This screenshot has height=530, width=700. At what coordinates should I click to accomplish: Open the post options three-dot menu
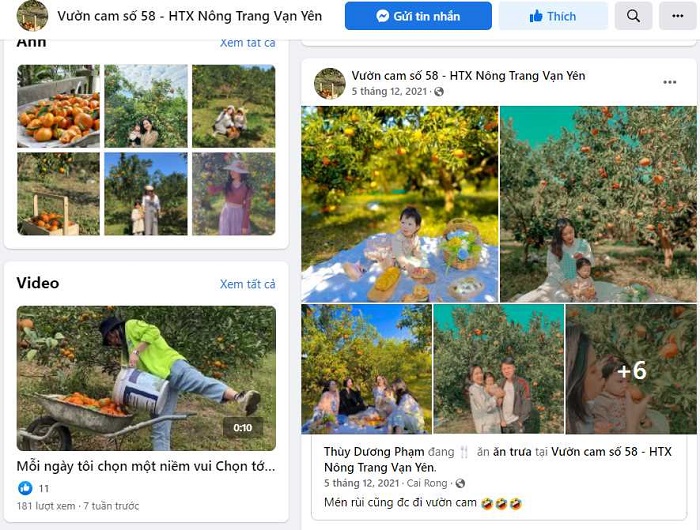tap(670, 82)
